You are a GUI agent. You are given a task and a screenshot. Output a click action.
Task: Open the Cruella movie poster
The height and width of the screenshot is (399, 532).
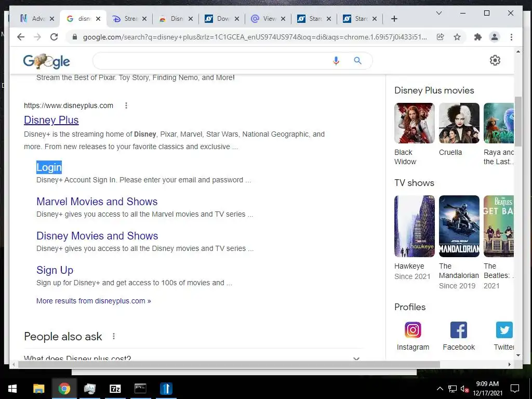click(x=459, y=123)
